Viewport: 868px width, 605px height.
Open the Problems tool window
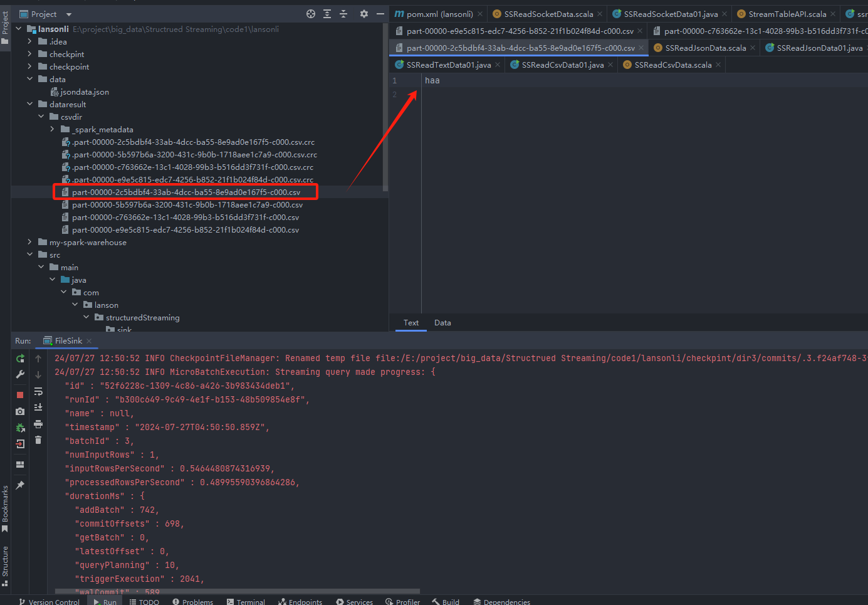(192, 601)
